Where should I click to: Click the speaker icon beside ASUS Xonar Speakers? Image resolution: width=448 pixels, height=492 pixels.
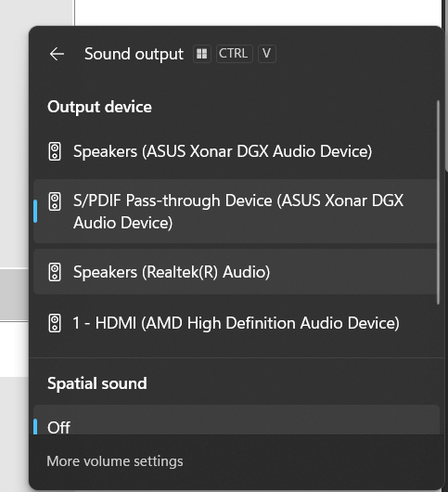pos(55,151)
